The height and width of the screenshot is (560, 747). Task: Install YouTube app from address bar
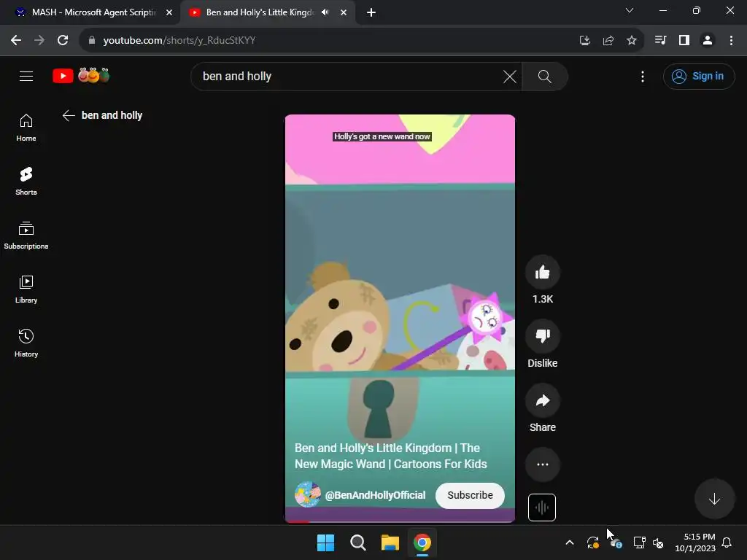point(584,41)
